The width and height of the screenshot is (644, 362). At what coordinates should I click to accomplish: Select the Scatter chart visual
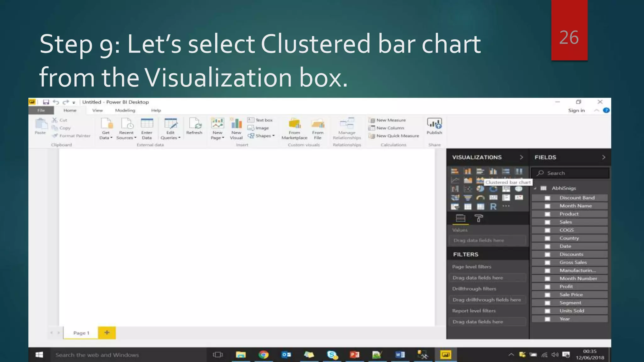[468, 189]
